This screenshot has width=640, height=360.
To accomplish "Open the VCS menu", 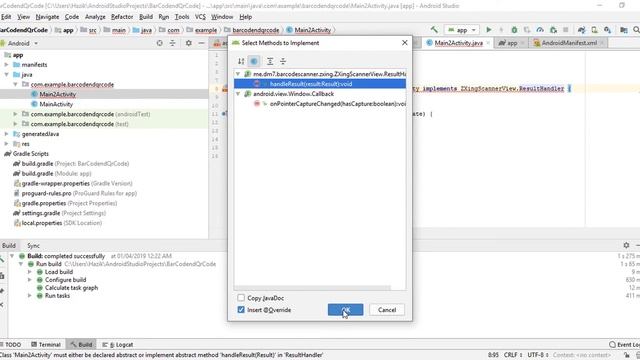I will pyautogui.click(x=200, y=17).
